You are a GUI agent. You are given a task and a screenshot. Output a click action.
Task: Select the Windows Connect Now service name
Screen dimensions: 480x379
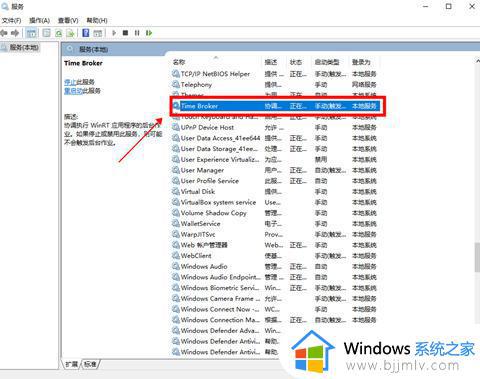tap(220, 309)
